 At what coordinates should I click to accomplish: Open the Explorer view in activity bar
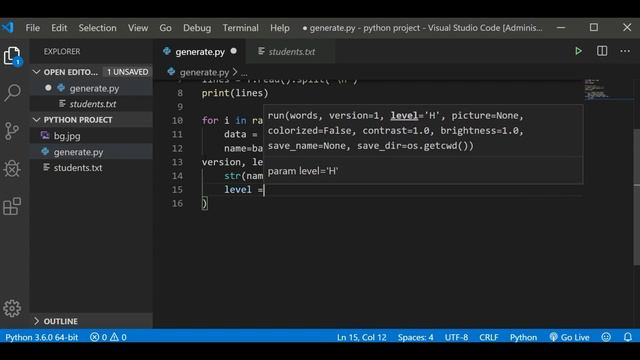point(12,56)
